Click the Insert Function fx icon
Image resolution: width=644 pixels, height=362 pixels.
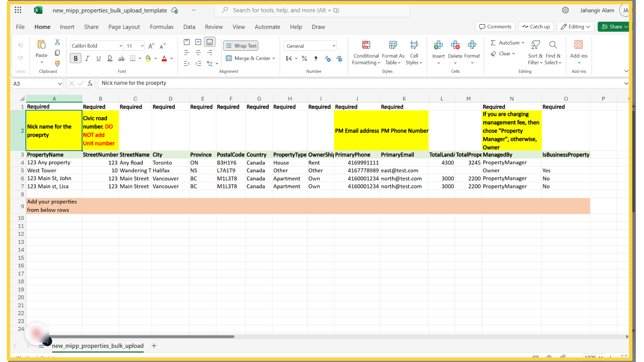(90, 83)
